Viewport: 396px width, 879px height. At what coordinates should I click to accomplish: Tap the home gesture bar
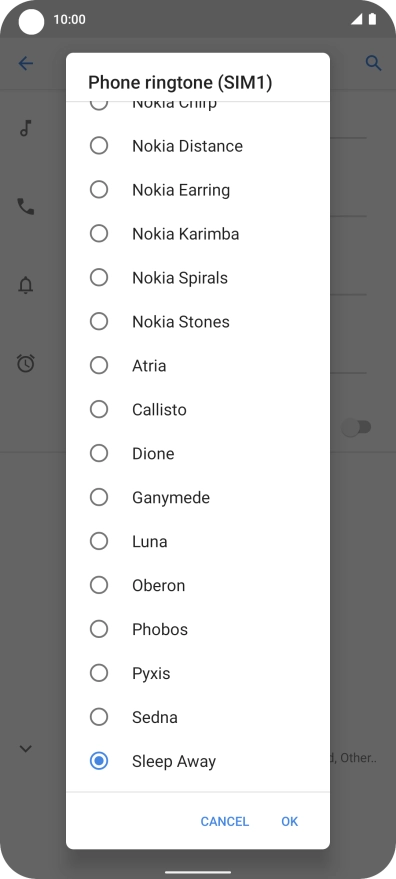[198, 872]
